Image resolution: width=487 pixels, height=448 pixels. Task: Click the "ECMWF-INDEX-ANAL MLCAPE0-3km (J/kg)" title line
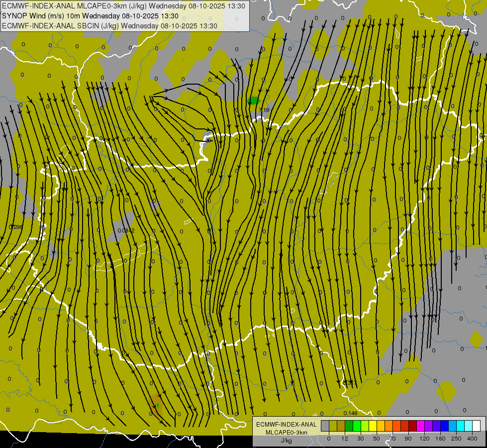(x=123, y=6)
